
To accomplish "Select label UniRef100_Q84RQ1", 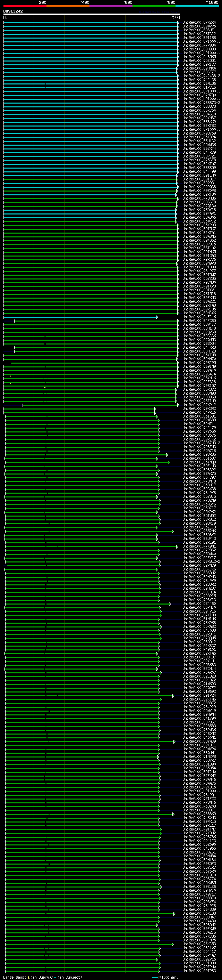I will (199, 795).
